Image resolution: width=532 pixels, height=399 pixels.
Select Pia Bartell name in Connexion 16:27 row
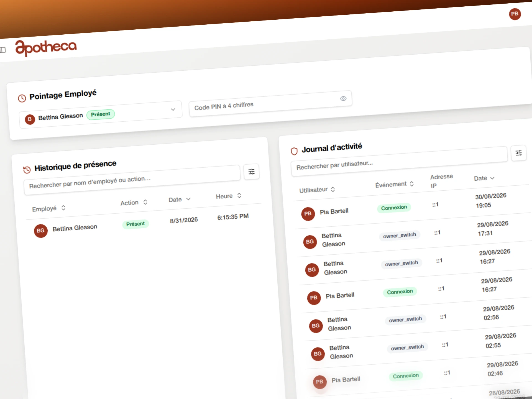coord(340,296)
